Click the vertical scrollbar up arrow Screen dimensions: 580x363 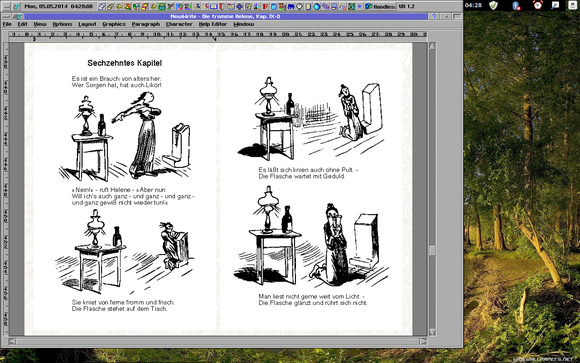(x=432, y=46)
